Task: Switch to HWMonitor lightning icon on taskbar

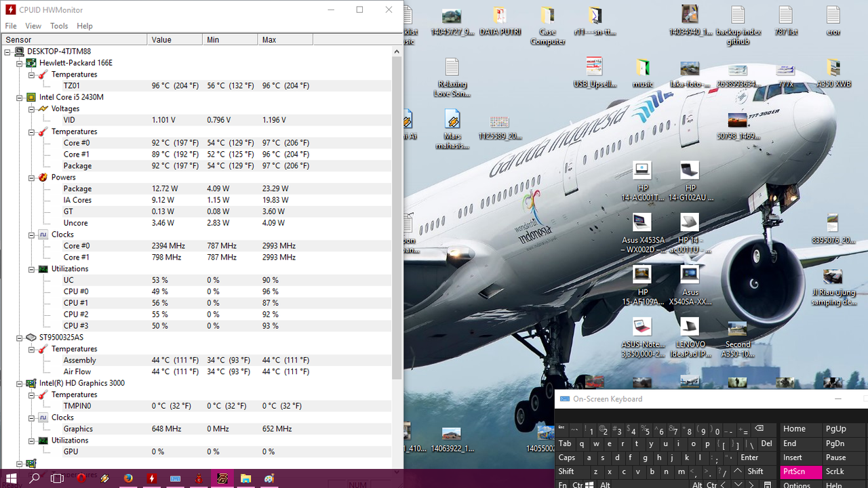Action: click(152, 479)
